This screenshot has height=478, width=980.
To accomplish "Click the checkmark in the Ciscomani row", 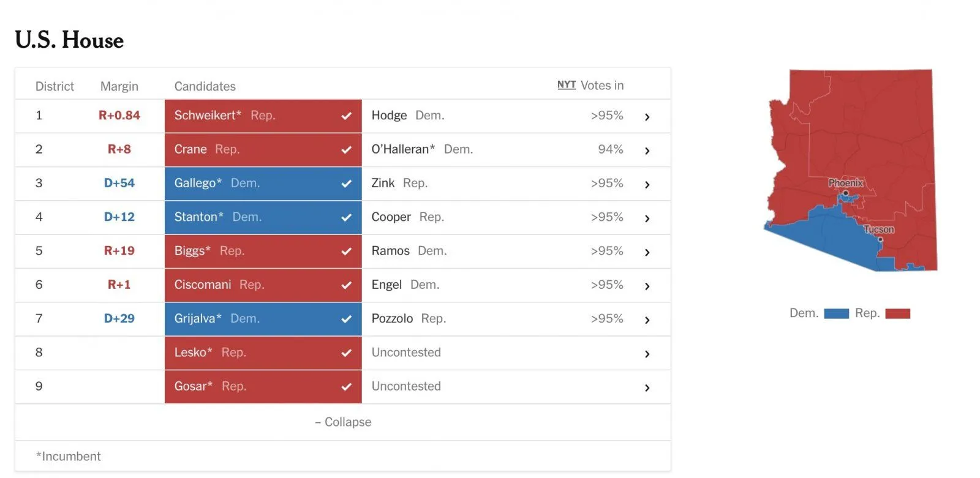I will [346, 285].
